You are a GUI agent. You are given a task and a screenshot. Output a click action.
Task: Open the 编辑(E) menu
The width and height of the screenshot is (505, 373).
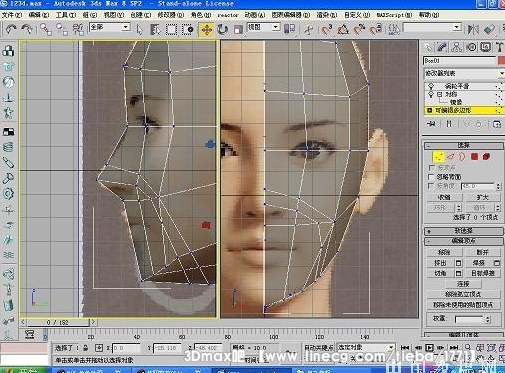(x=39, y=15)
